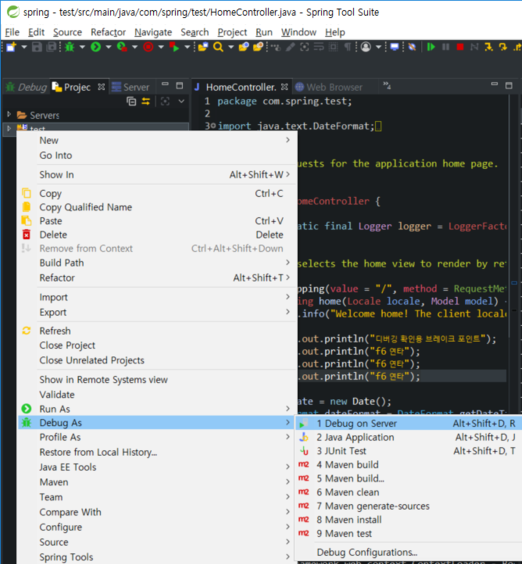Choose '8 Maven install' in Debug As submenu
The height and width of the screenshot is (564, 522).
pyautogui.click(x=408, y=520)
